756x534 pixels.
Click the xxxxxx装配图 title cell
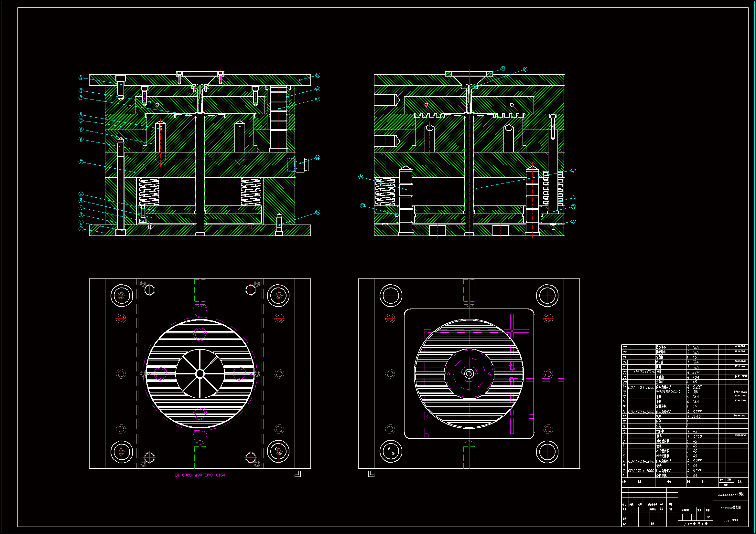730,508
